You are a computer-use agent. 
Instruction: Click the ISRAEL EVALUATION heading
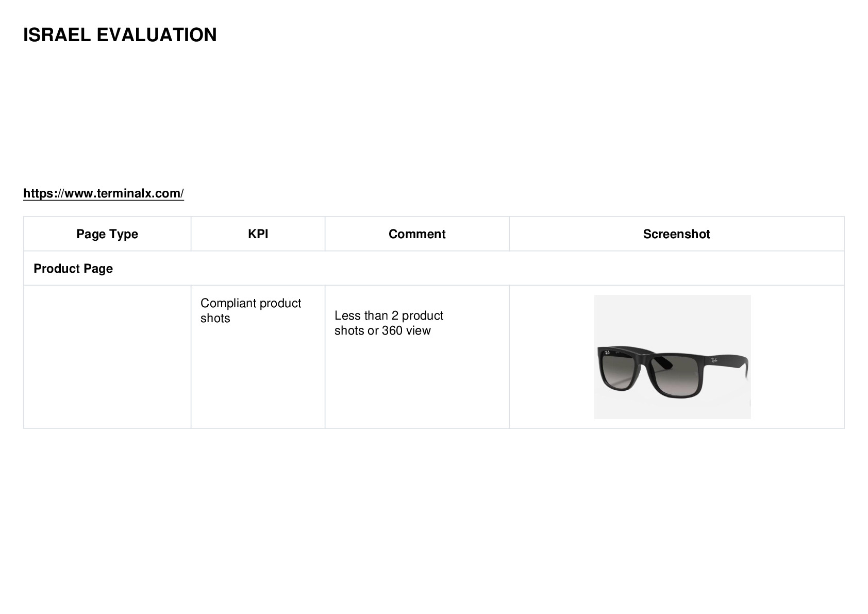pyautogui.click(x=120, y=35)
